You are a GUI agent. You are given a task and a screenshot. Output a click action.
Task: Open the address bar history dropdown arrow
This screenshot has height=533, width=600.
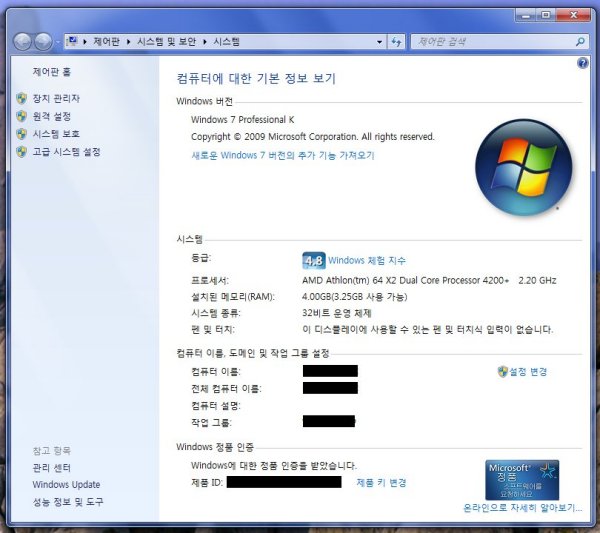point(379,42)
